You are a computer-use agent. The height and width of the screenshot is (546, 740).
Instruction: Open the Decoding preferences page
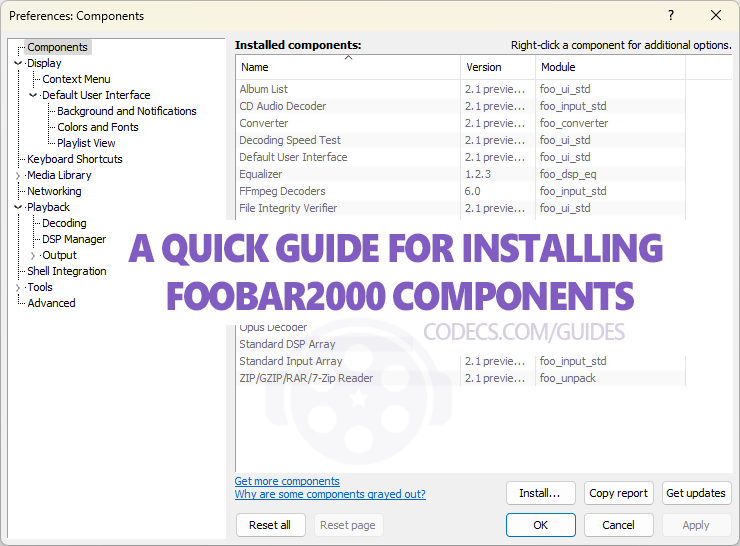64,223
